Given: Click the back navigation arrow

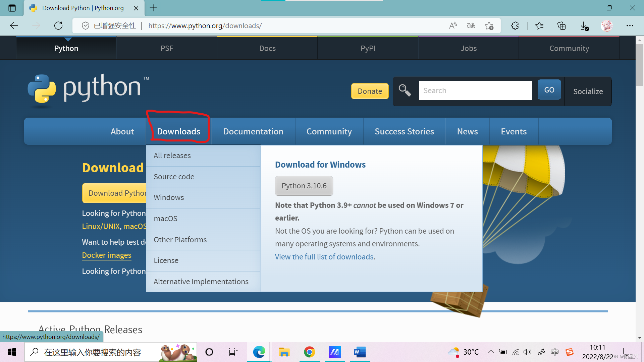Looking at the screenshot, I should [14, 26].
